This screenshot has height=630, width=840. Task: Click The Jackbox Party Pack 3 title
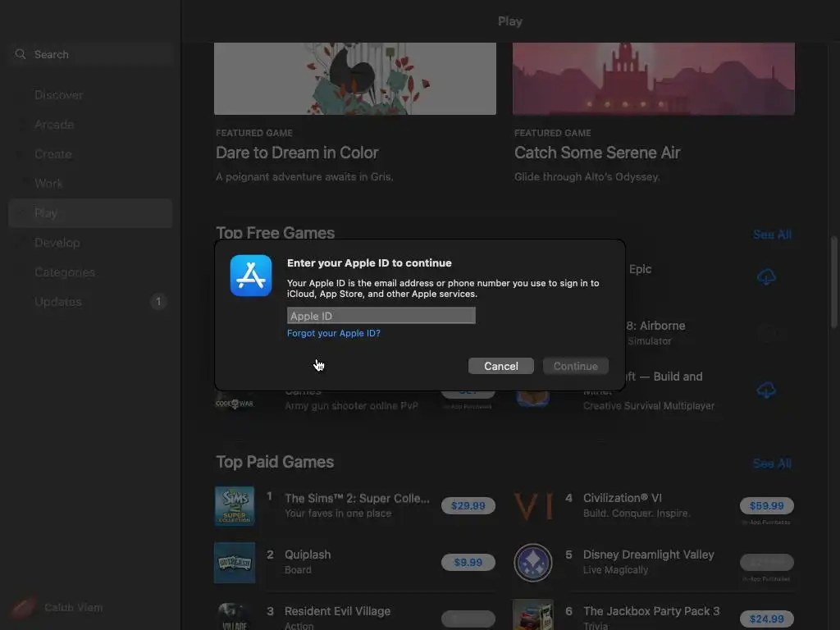pos(651,611)
